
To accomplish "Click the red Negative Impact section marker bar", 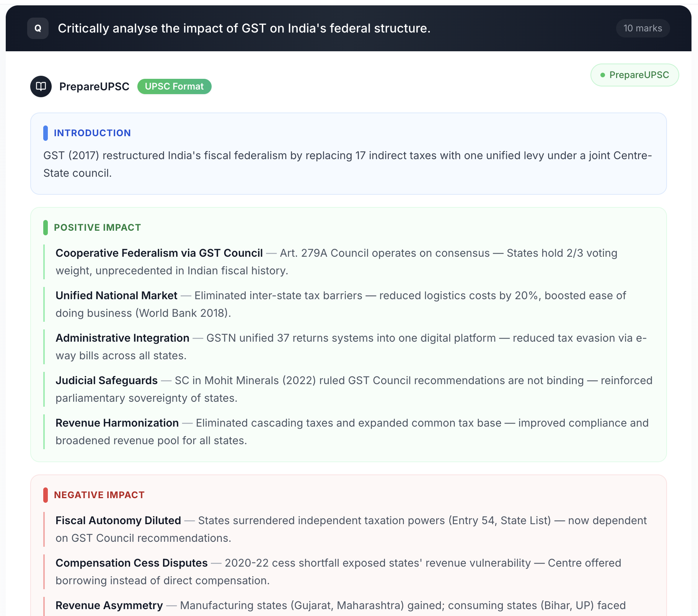I will [46, 495].
